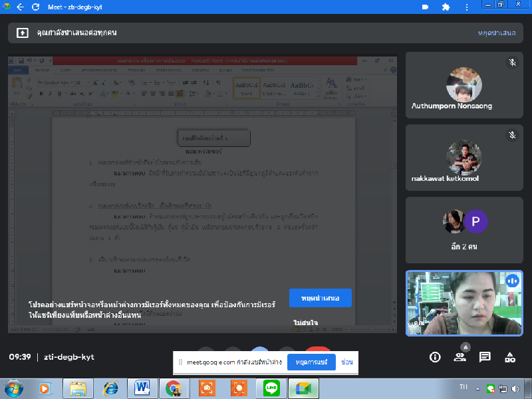Open the chat messages icon
This screenshot has width=532, height=399.
[485, 357]
